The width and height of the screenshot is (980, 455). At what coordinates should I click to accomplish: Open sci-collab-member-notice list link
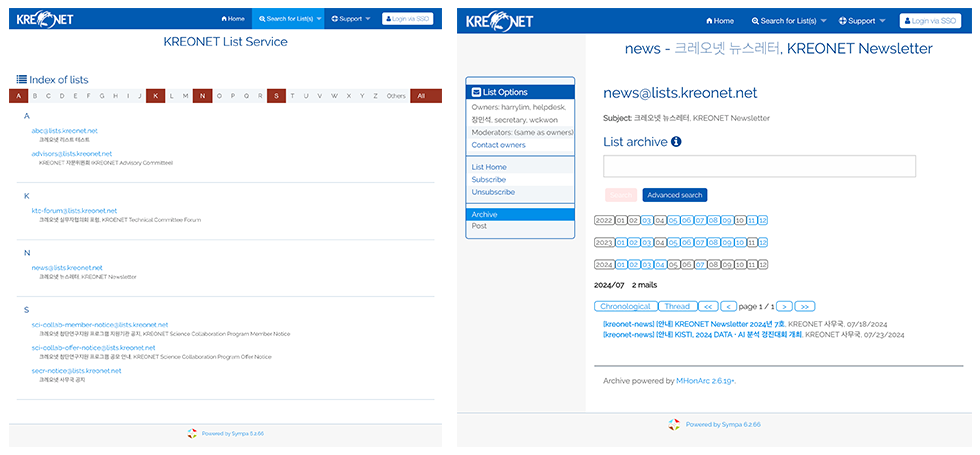click(100, 324)
